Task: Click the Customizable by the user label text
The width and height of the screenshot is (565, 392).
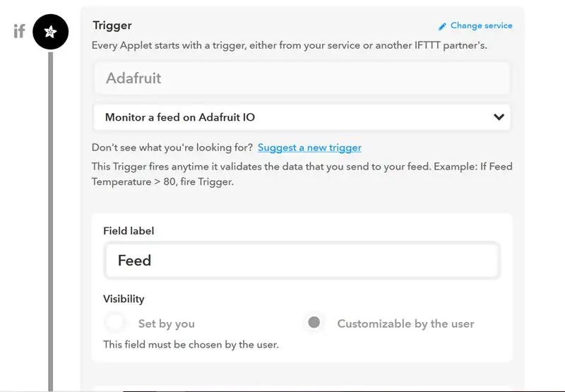Action: (405, 323)
